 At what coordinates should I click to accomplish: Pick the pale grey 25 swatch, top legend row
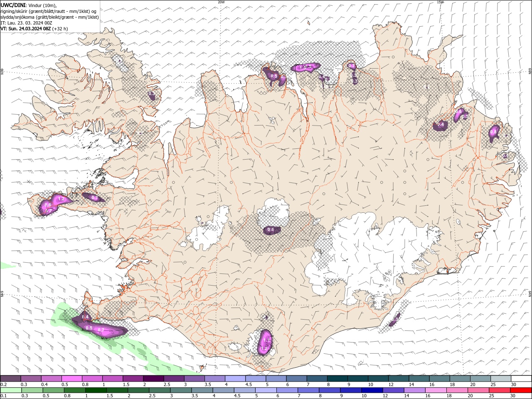[x=501, y=379]
